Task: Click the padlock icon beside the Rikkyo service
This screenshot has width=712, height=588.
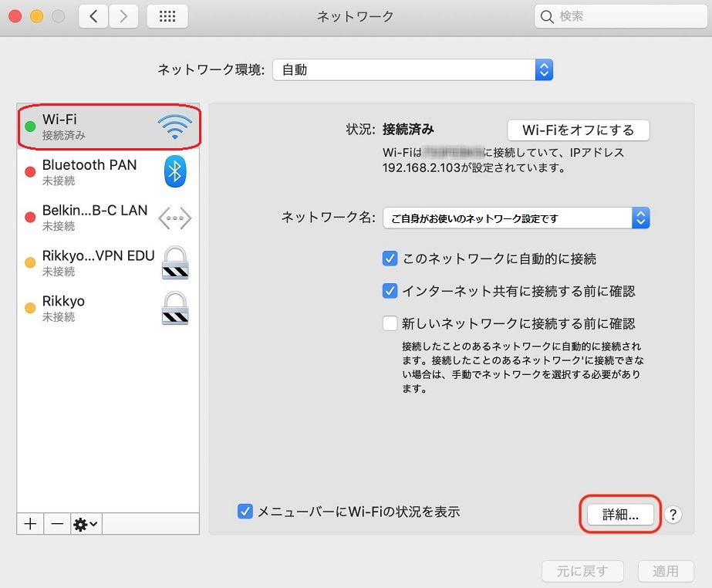Action: [175, 308]
